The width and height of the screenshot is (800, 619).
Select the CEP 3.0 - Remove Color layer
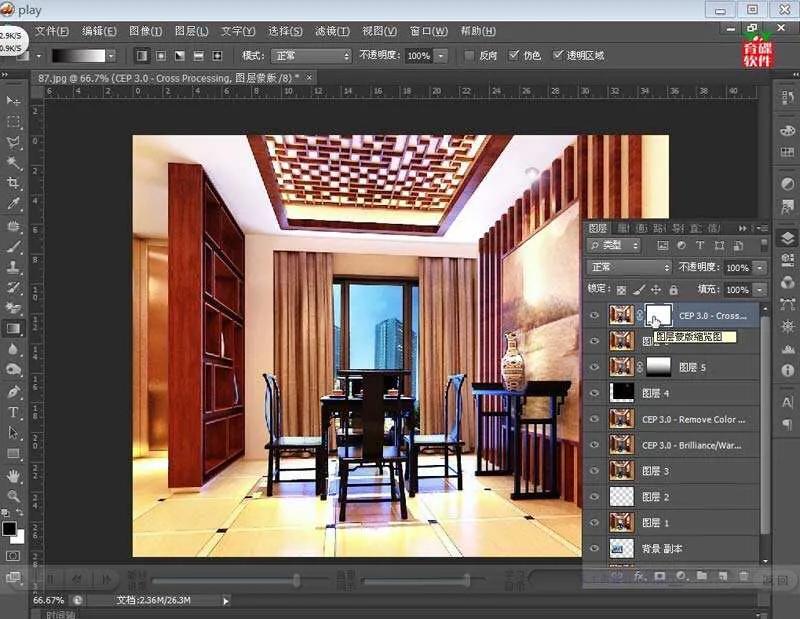click(692, 420)
